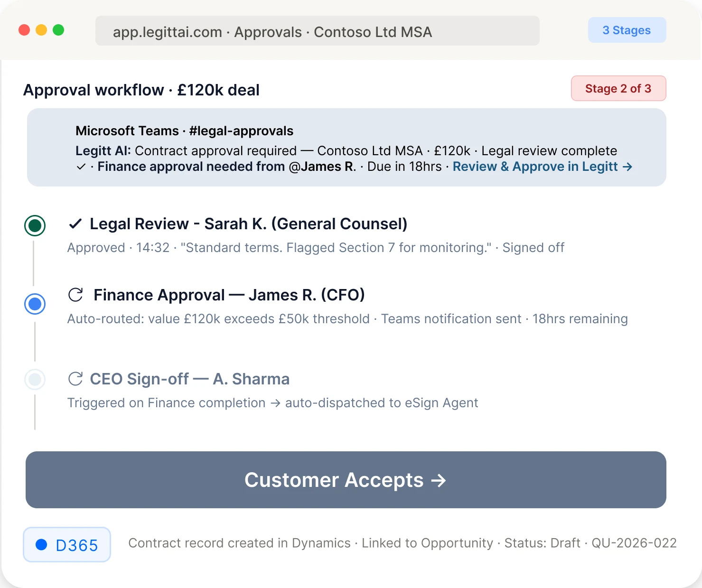Select the active Finance Approval stage circle
702x588 pixels.
point(35,304)
